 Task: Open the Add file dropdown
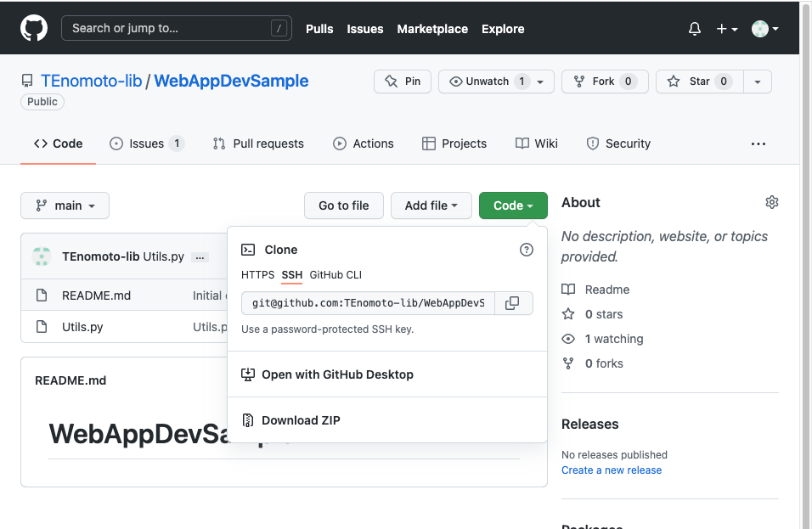tap(431, 205)
